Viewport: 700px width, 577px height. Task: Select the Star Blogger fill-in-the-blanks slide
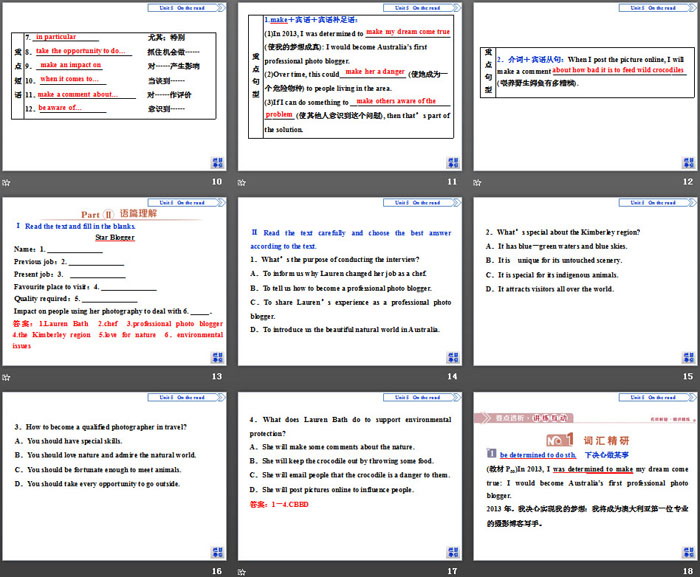click(117, 282)
